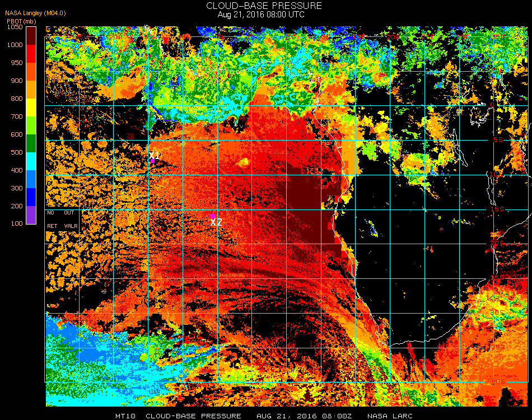Click the 'Aug 21, 2016 08:00 UTC' date text

pyautogui.click(x=261, y=15)
